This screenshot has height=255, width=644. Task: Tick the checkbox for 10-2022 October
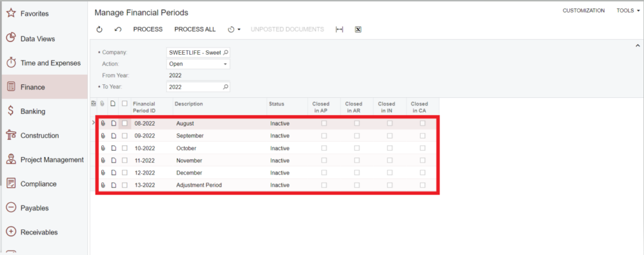[x=125, y=148]
